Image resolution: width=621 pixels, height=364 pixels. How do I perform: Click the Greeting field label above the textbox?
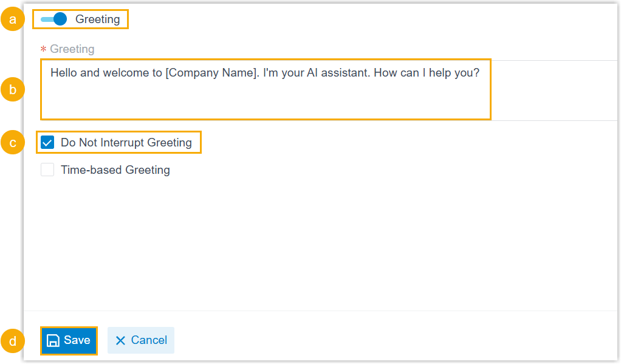tap(72, 49)
